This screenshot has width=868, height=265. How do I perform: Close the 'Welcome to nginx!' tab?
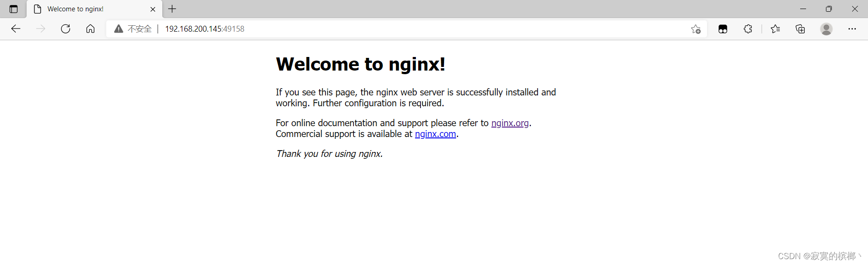153,9
